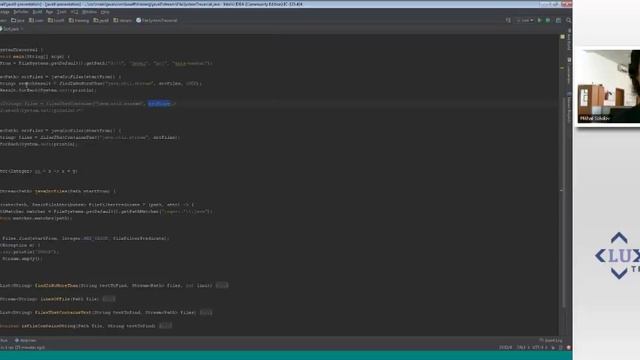Click highlighted blue selected word in commented line
Screen dimensions: 640x360
click(x=159, y=104)
